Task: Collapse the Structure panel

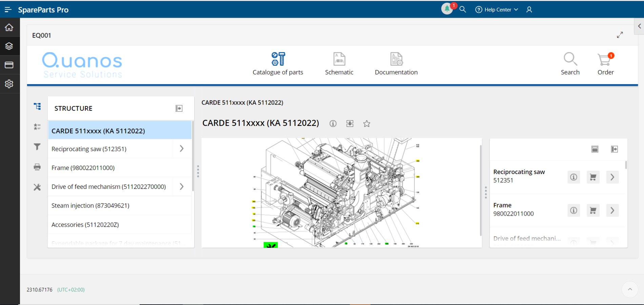Action: [x=179, y=108]
